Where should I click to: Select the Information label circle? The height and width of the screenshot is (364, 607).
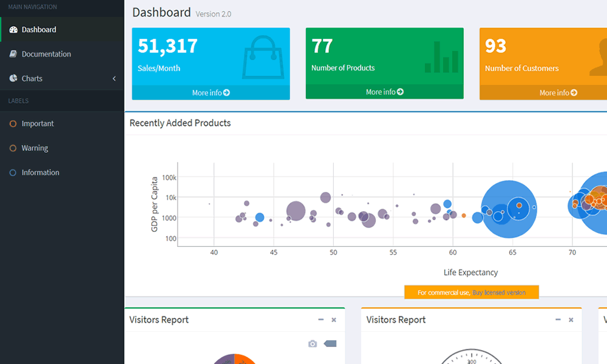(x=13, y=173)
